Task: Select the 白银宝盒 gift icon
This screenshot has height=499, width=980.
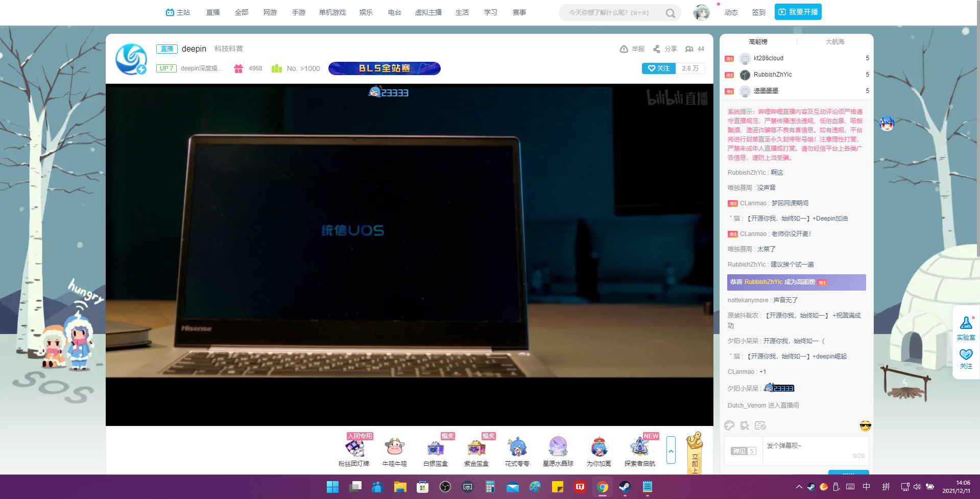Action: pyautogui.click(x=436, y=447)
